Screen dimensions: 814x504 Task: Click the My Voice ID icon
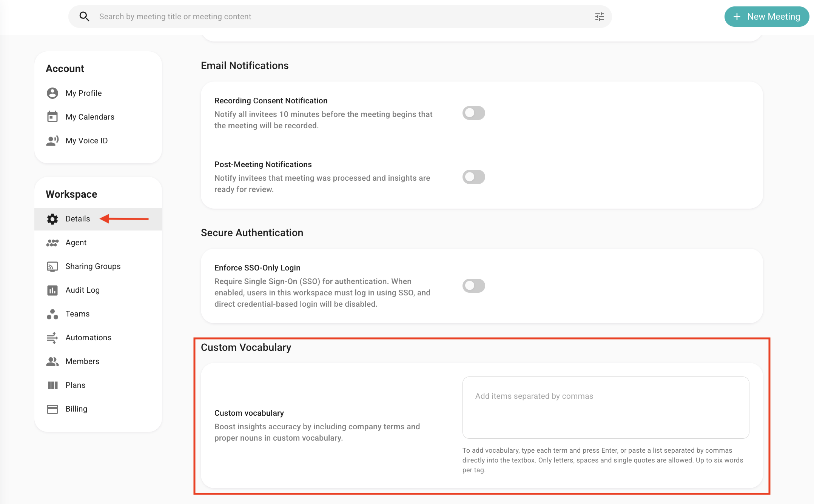[x=52, y=141]
